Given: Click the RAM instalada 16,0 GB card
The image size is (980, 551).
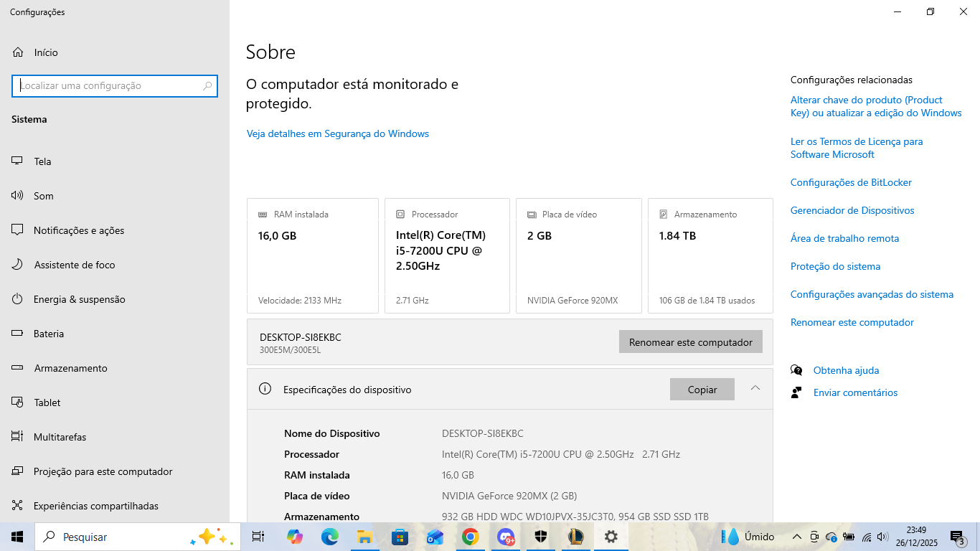Looking at the screenshot, I should pos(313,256).
